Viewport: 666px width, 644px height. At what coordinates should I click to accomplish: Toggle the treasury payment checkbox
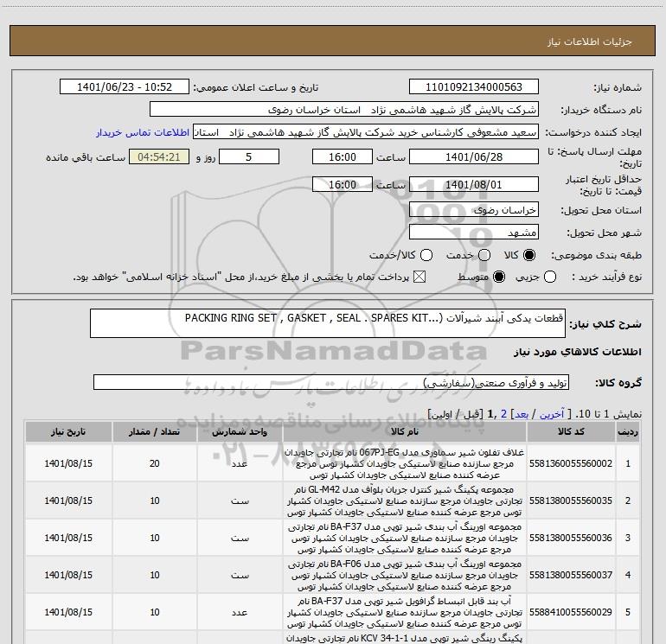(421, 277)
